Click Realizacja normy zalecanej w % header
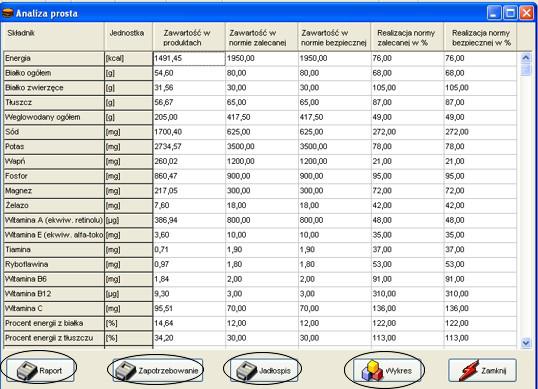The height and width of the screenshot is (389, 538). tap(407, 36)
